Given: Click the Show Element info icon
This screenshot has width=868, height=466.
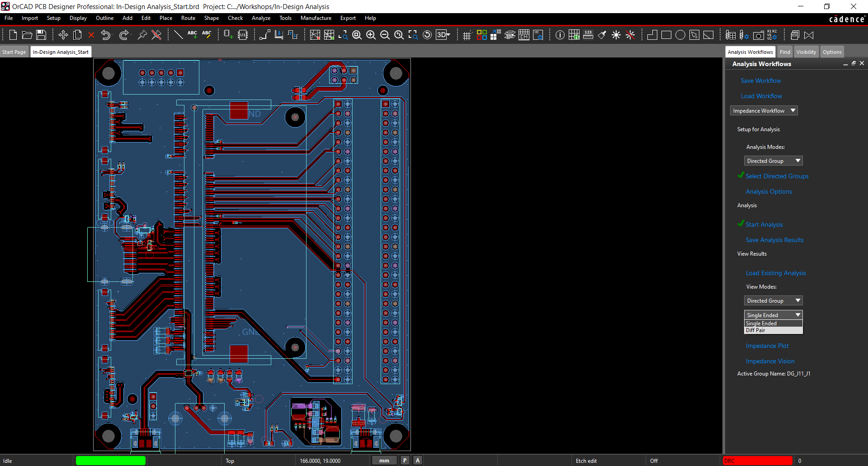Looking at the screenshot, I should click(560, 35).
